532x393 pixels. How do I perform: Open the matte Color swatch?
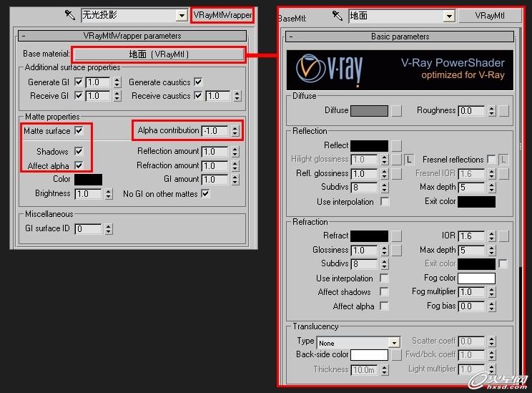point(88,180)
